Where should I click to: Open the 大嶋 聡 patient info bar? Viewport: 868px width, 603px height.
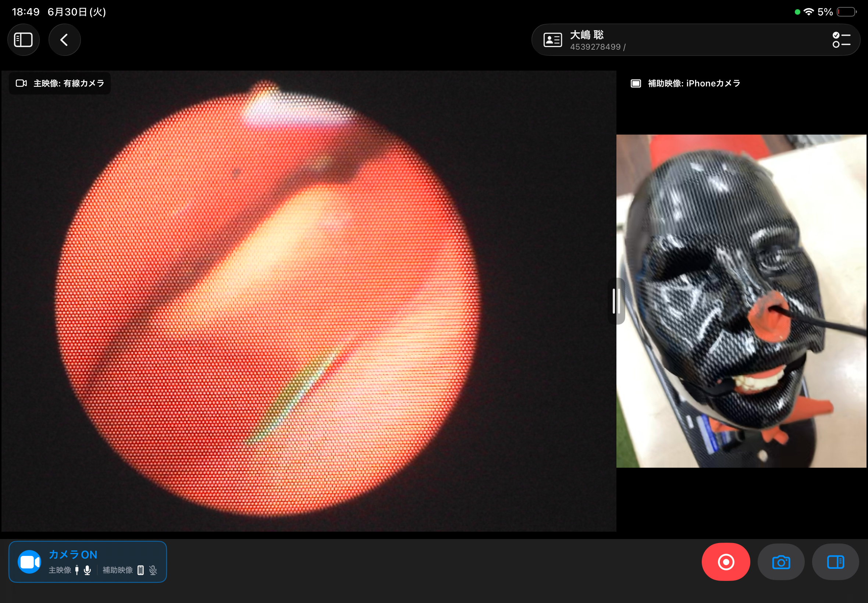(x=696, y=40)
